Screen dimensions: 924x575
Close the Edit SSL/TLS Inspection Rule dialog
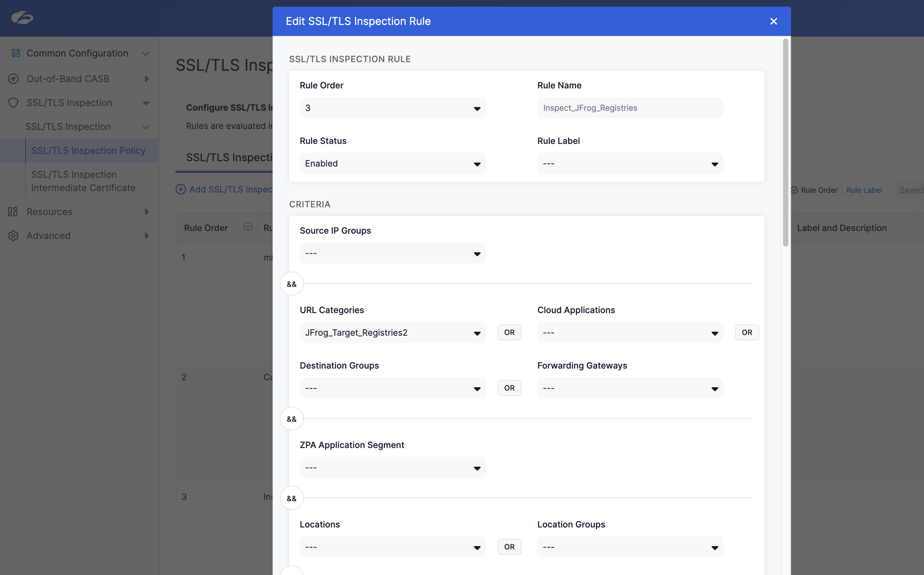[773, 21]
